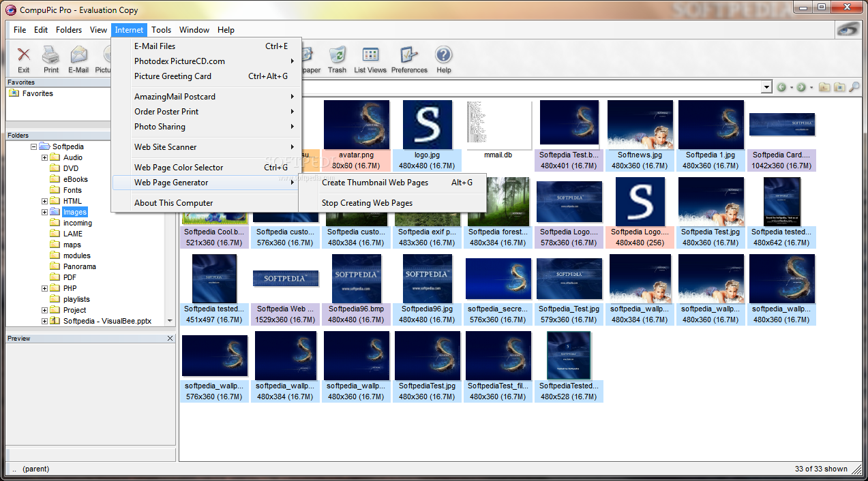Click the green back arrow icon
This screenshot has height=481, width=868.
781,87
